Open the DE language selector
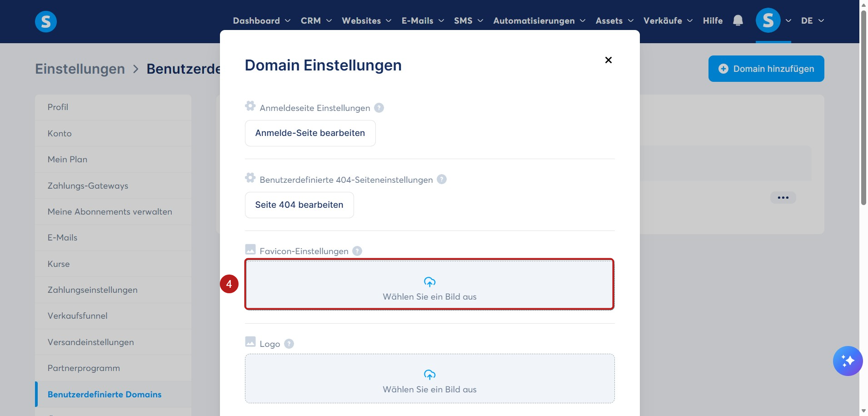 pos(813,20)
